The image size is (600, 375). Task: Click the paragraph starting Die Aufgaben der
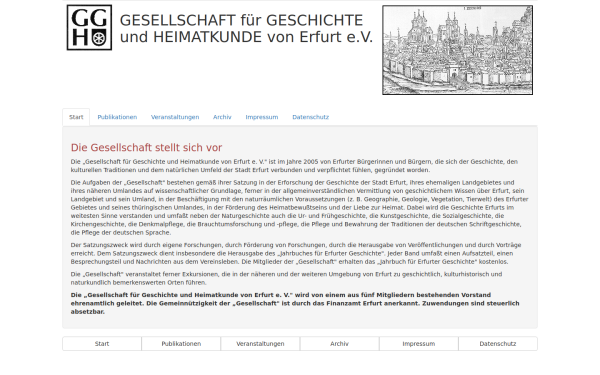299,207
